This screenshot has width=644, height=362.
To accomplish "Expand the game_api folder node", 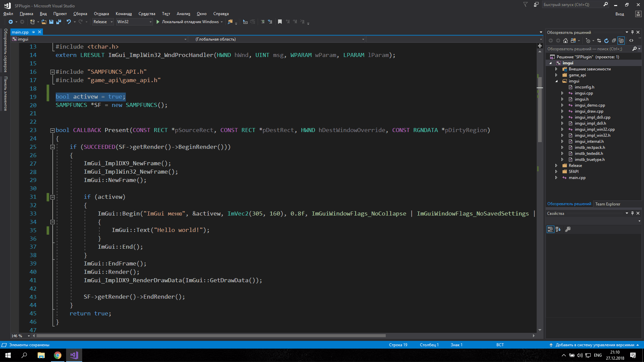I will tap(556, 75).
